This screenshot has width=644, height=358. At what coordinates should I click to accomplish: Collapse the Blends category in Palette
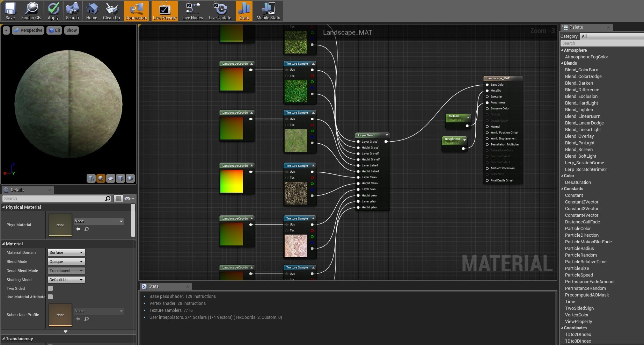[x=562, y=63]
